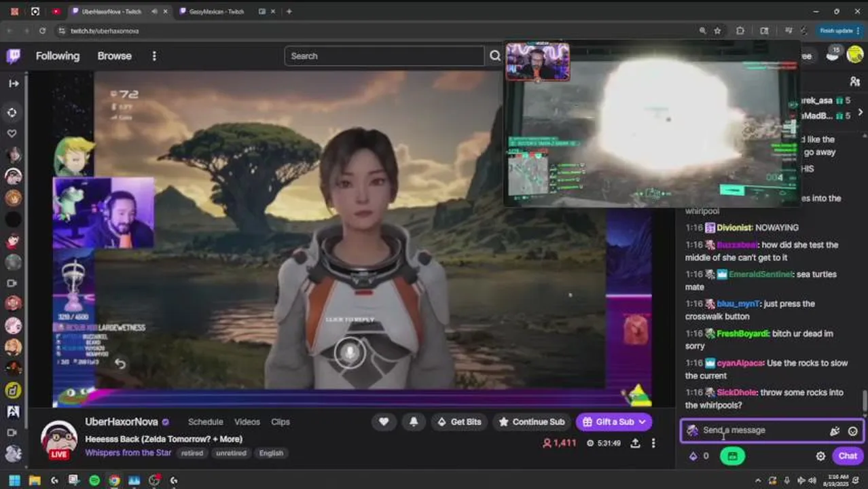The width and height of the screenshot is (868, 489).
Task: Open the Following page
Action: click(x=58, y=56)
